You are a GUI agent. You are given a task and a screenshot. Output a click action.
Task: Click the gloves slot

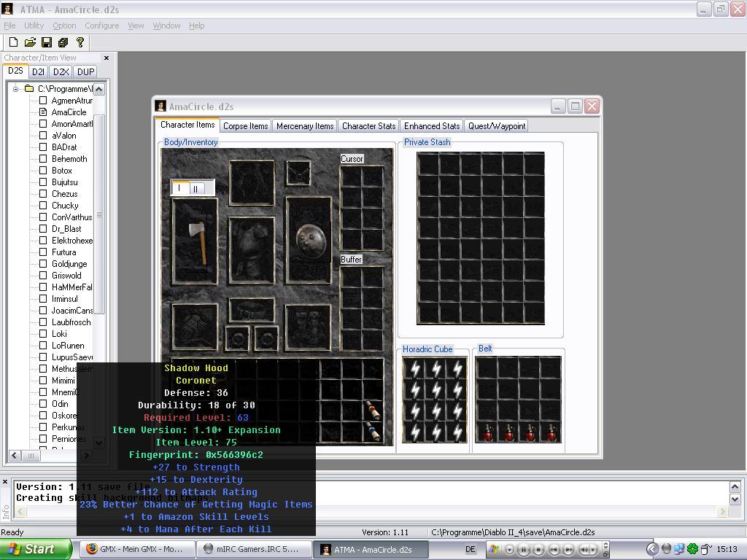click(x=194, y=327)
